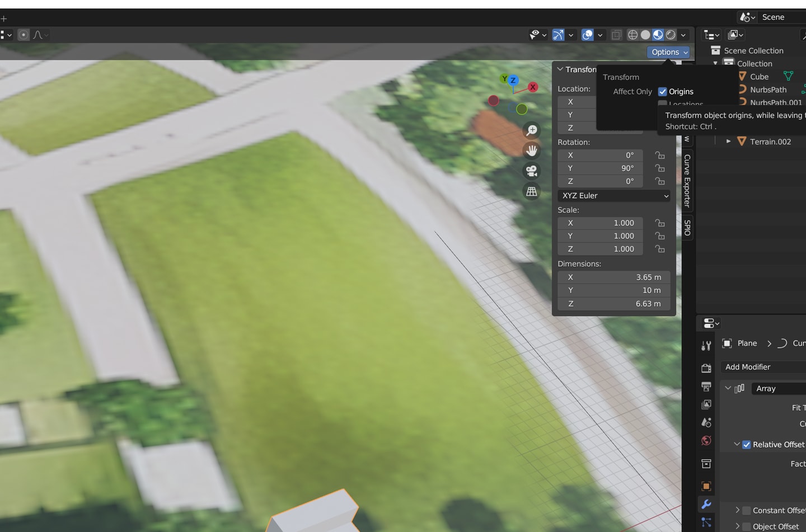Collapse the Array modifier panel
This screenshot has width=806, height=532.
click(728, 388)
